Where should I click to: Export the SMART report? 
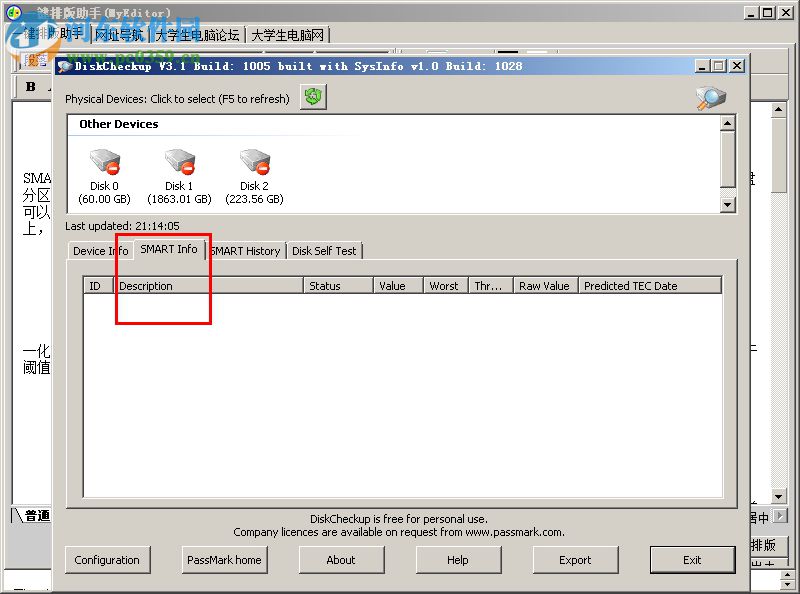coord(575,560)
